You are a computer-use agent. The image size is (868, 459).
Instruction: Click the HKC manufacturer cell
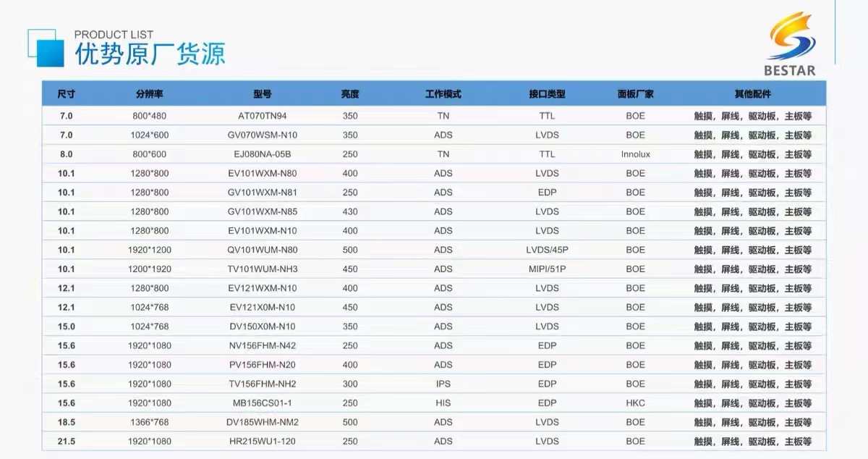point(636,403)
